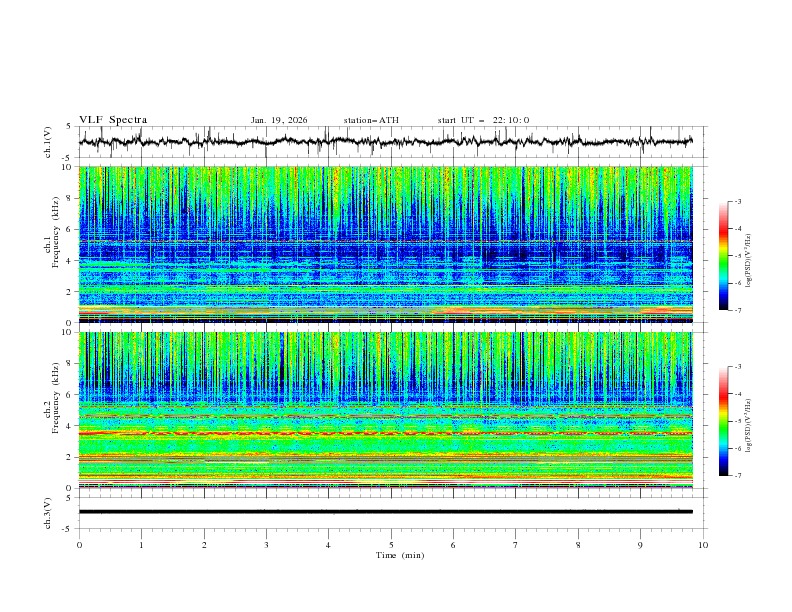
Task: Click the "5" volt tick of ch.1 waveform
Action: click(69, 127)
